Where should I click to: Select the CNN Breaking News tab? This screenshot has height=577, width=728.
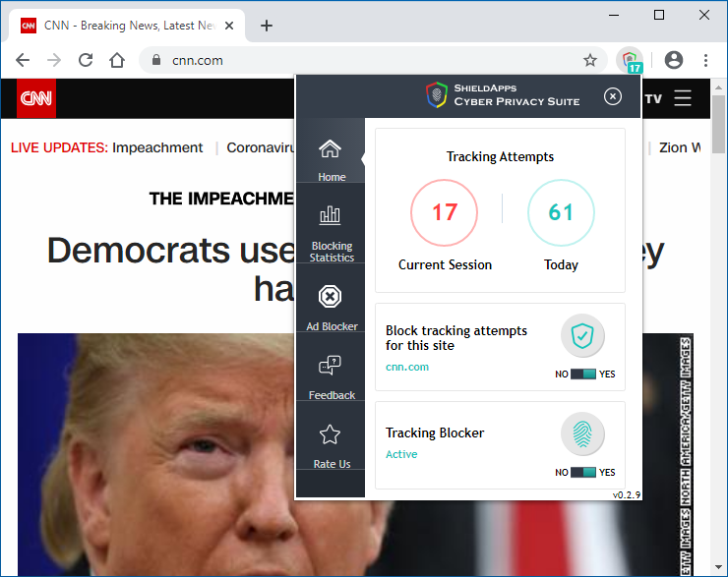(126, 26)
